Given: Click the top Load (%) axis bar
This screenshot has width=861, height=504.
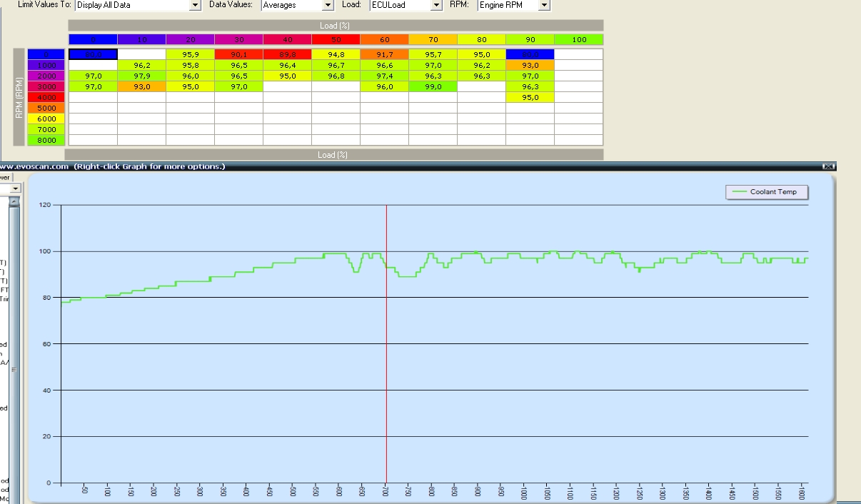Looking at the screenshot, I should 336,26.
